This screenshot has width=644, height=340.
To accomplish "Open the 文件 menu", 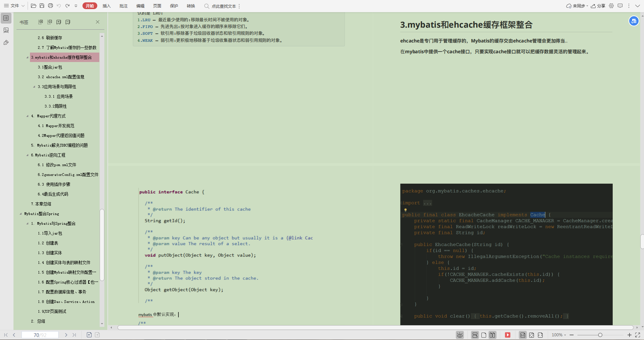I will click(x=14, y=6).
